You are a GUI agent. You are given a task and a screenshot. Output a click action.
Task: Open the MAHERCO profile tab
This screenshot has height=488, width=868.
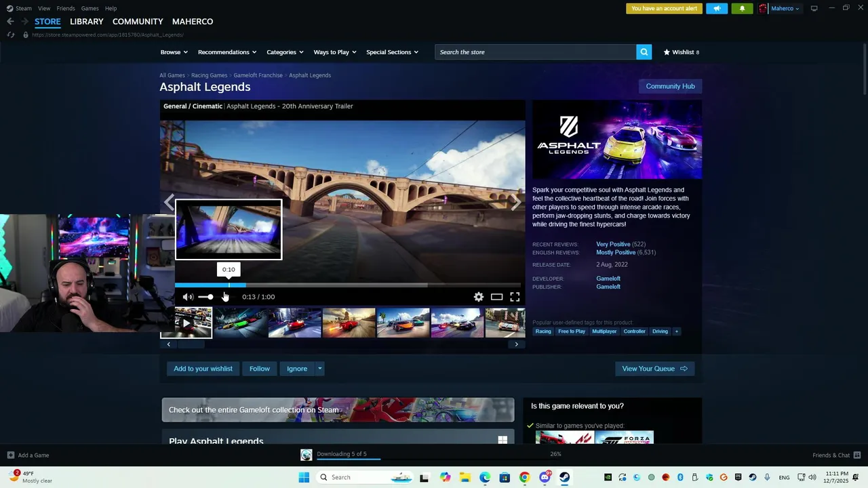[193, 22]
